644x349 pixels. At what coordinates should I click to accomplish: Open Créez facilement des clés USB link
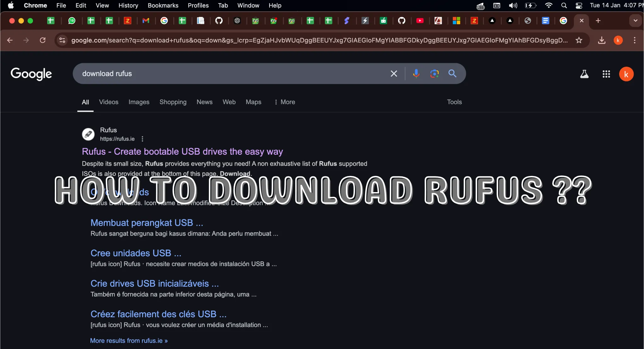point(158,314)
